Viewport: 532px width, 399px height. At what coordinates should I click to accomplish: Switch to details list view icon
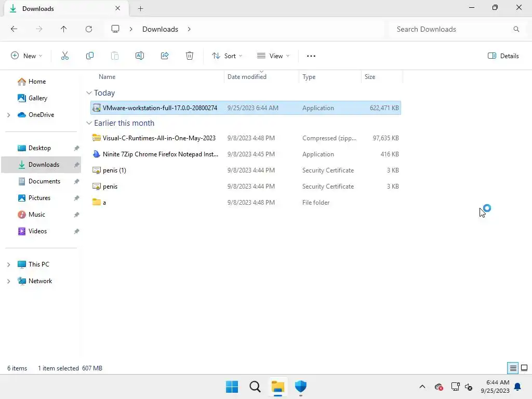(513, 368)
